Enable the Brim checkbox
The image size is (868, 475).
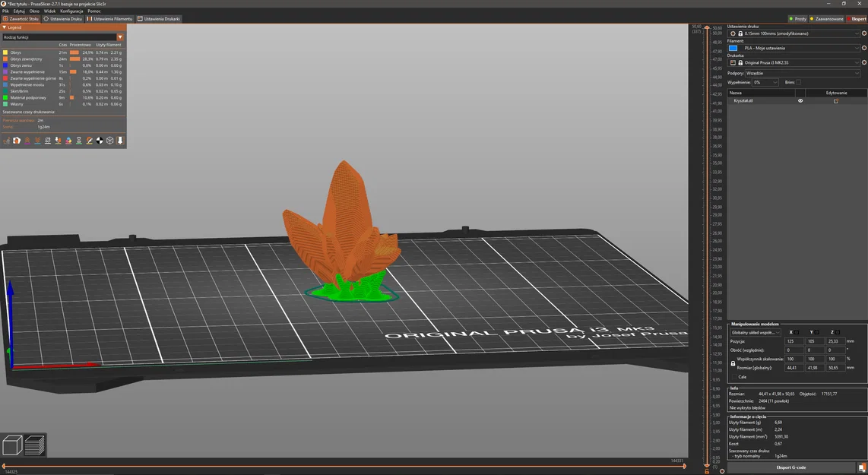click(799, 81)
